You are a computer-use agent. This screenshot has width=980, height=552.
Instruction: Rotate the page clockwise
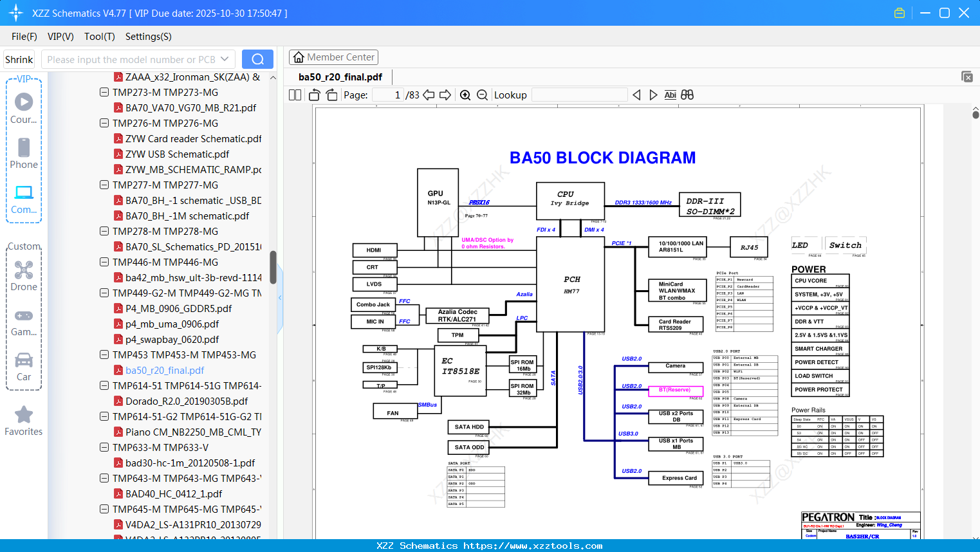(331, 95)
